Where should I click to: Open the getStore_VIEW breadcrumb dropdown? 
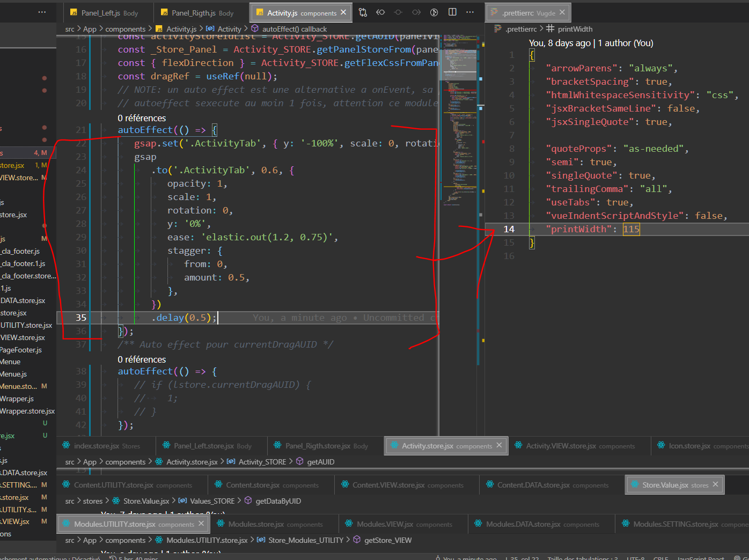coord(382,540)
